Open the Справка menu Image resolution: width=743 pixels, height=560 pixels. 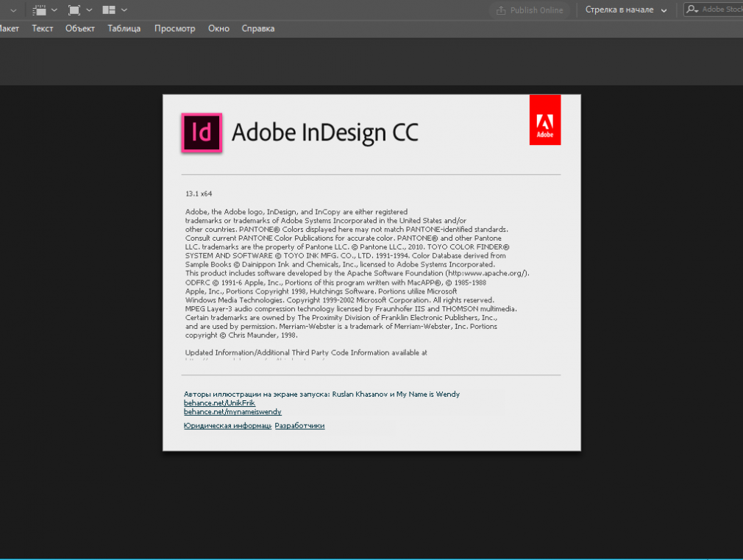click(258, 29)
